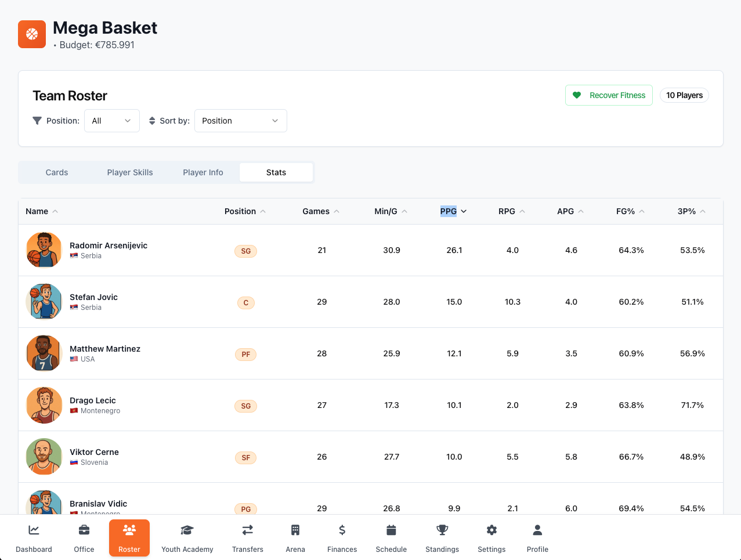741x560 pixels.
Task: Click the name Stefan Jovic
Action: 93,297
